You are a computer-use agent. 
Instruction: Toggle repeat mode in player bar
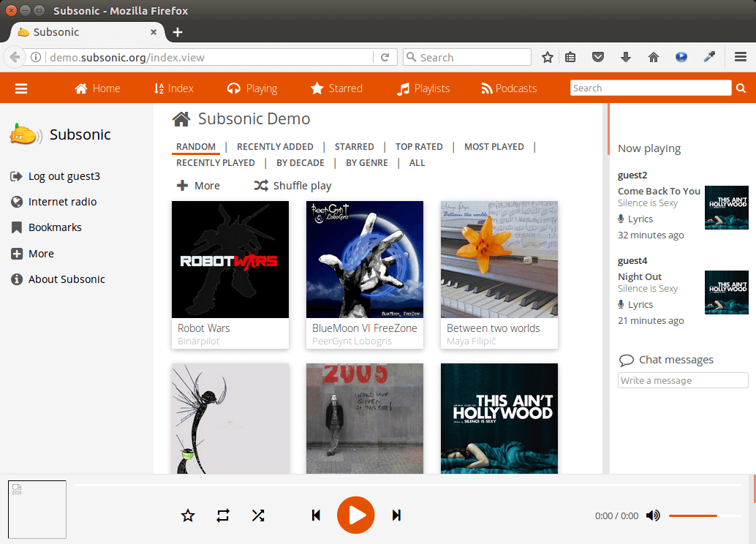(223, 515)
